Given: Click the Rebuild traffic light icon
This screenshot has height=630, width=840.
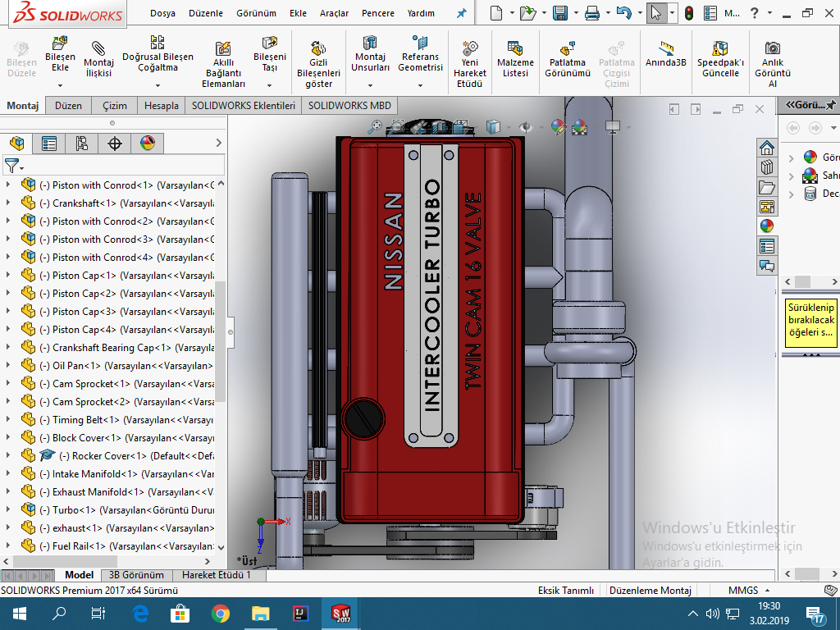Looking at the screenshot, I should click(x=689, y=13).
